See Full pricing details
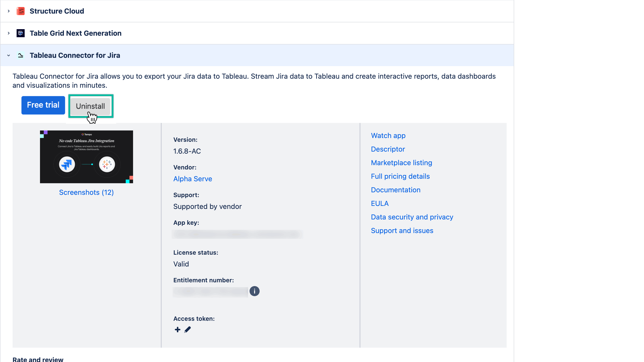The height and width of the screenshot is (362, 644). tap(400, 176)
